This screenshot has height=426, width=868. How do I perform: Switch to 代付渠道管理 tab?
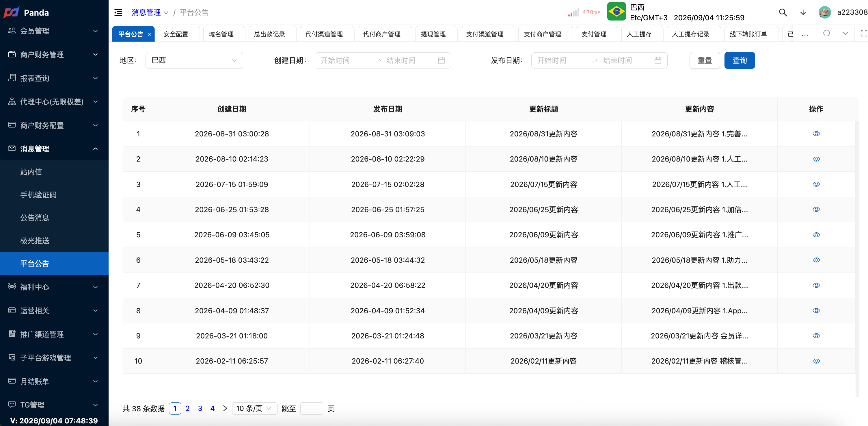(x=327, y=34)
